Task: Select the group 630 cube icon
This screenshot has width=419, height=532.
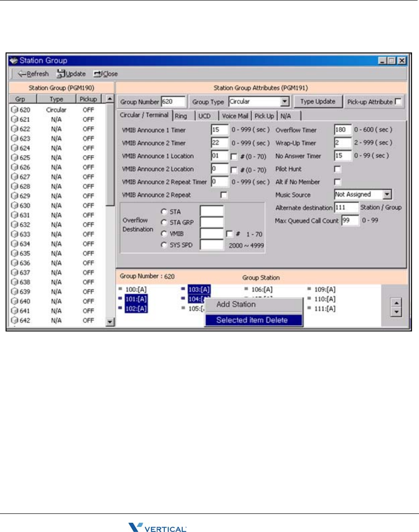Action: [x=14, y=205]
